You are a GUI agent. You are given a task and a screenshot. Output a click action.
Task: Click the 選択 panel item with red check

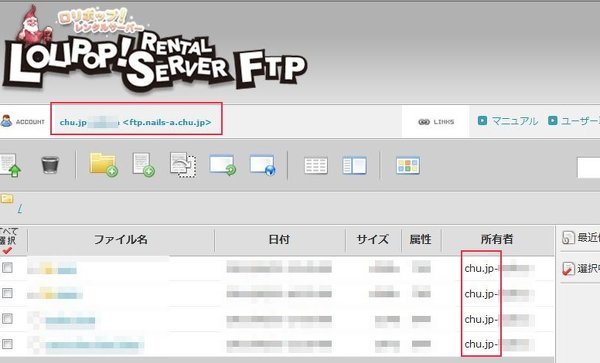coord(581,268)
